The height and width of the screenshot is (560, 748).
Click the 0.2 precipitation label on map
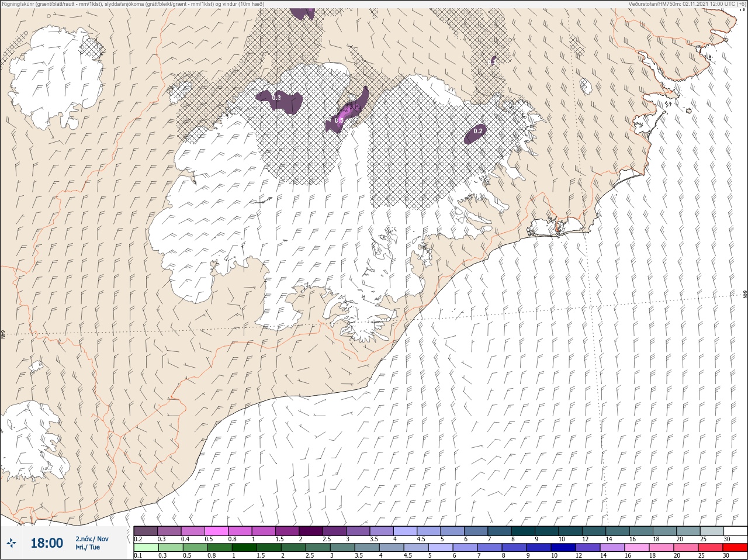(x=478, y=132)
